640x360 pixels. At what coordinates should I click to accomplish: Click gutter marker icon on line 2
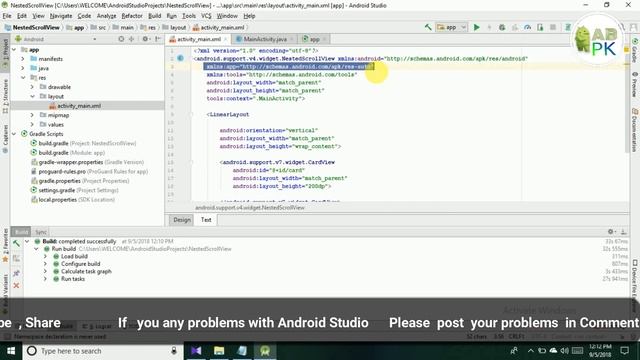(x=180, y=58)
